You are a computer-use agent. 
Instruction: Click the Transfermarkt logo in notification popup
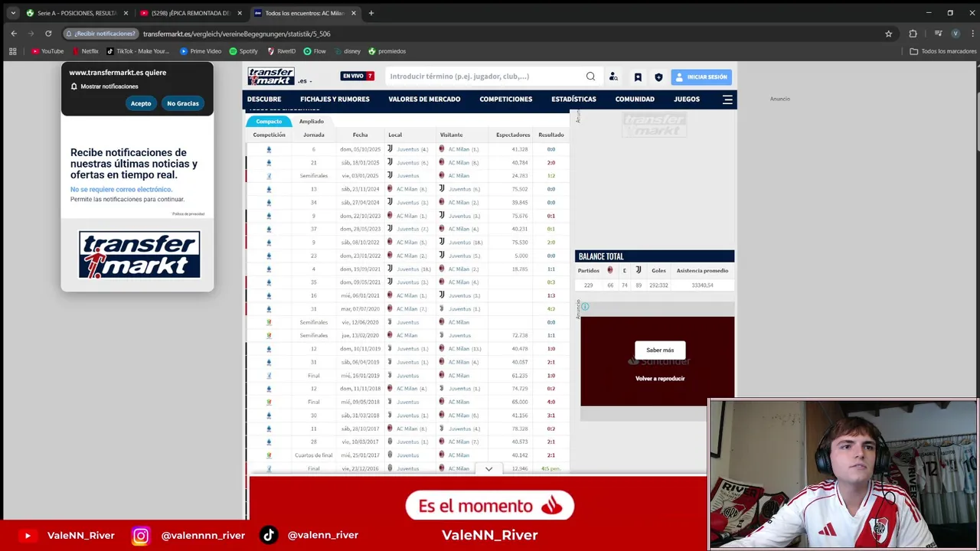point(139,255)
